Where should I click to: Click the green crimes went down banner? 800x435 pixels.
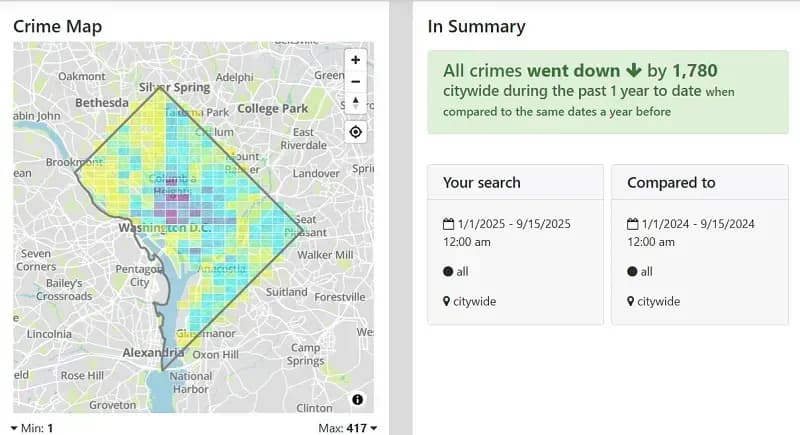pyautogui.click(x=606, y=90)
